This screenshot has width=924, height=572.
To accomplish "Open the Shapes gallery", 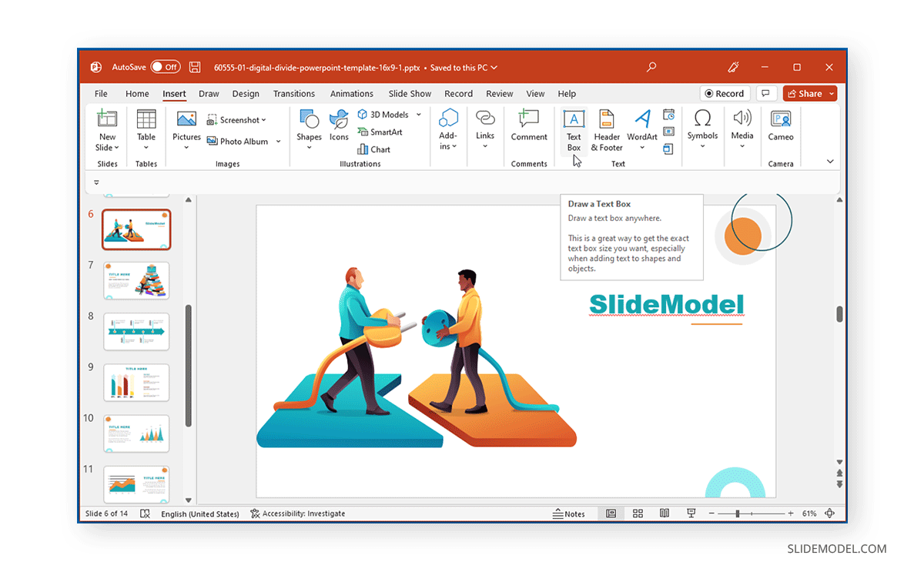I will pyautogui.click(x=309, y=127).
